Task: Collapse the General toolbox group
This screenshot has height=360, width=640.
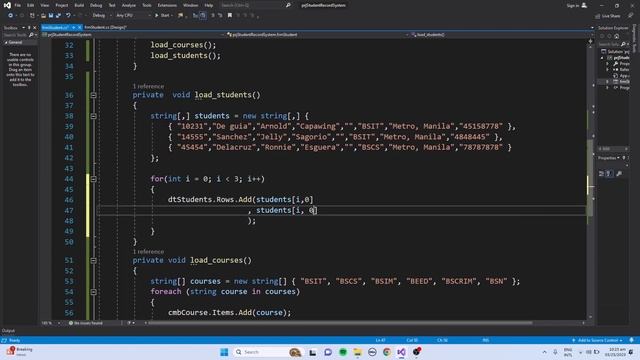Action: [6, 42]
